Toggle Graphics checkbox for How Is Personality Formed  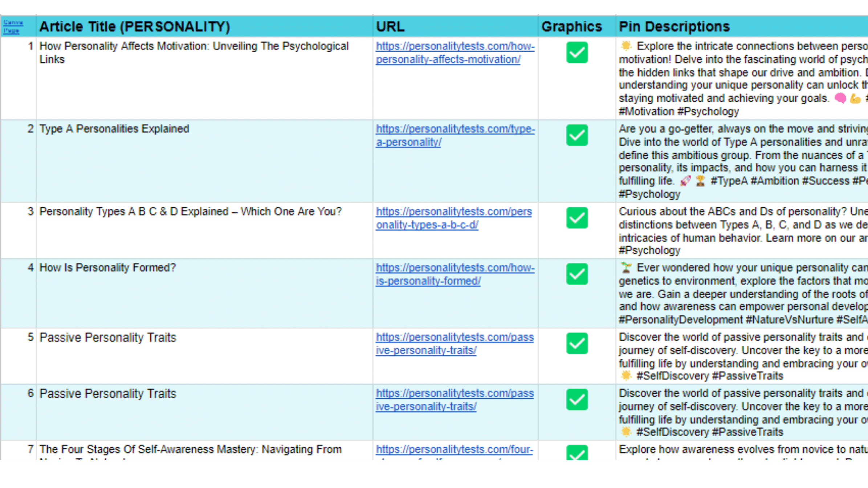576,274
